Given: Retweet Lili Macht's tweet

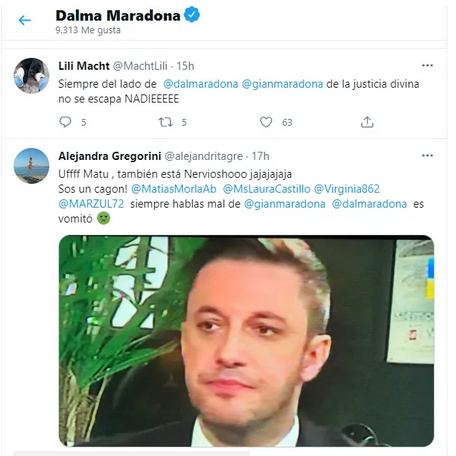Looking at the screenshot, I should coord(166,122).
